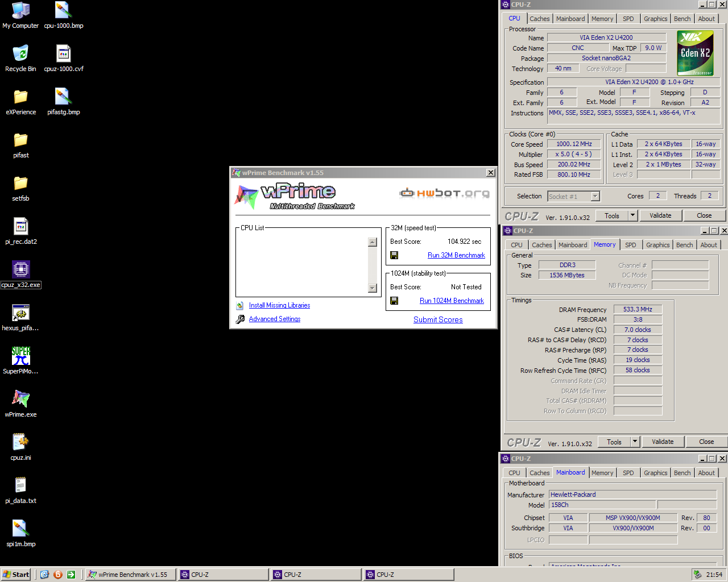
Task: Open the setfsb folder
Action: (x=20, y=188)
